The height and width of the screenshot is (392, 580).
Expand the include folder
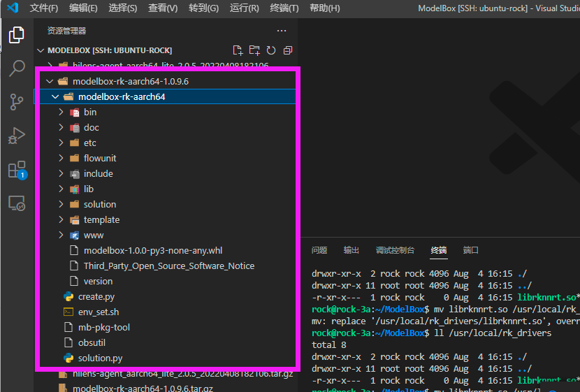click(61, 174)
